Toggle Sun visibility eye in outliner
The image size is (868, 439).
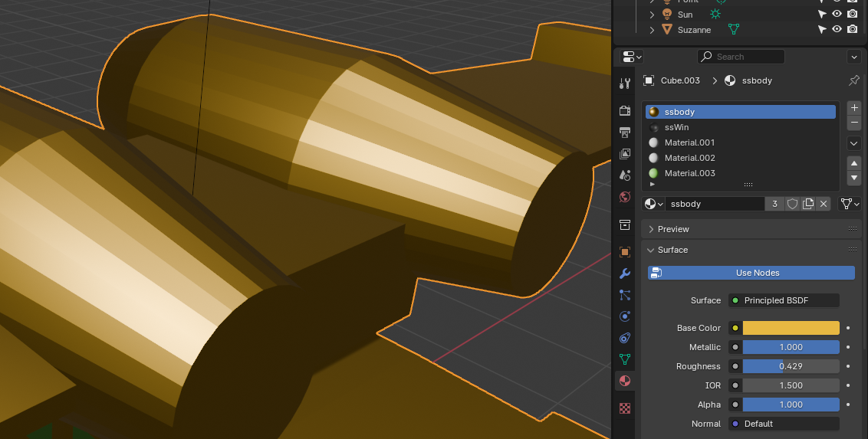[837, 15]
